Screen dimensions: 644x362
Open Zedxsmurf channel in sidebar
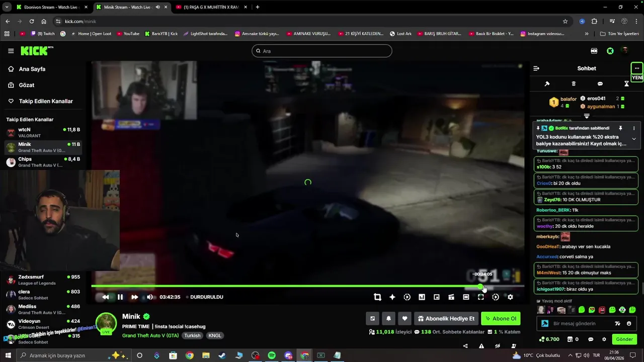click(43, 280)
